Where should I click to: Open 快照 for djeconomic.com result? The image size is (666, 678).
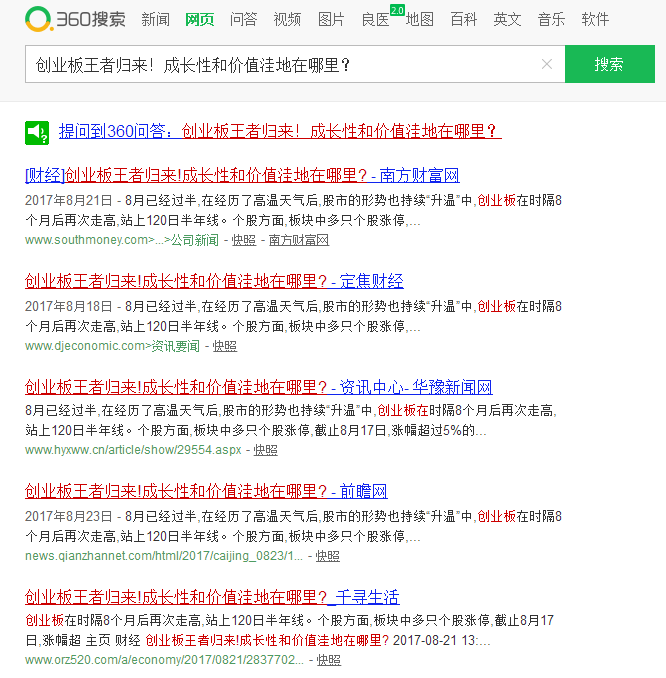(x=225, y=346)
